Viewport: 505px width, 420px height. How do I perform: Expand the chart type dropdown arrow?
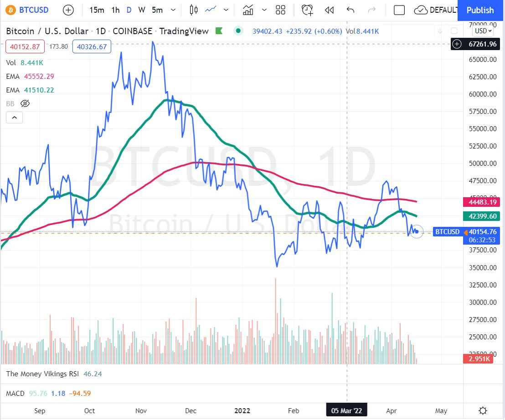(x=226, y=10)
